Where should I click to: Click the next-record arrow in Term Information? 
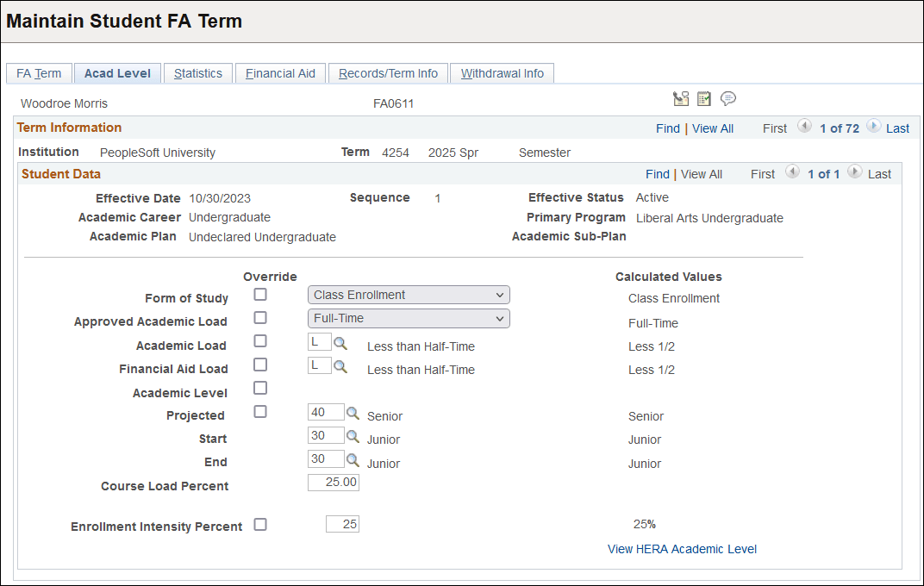tap(872, 126)
